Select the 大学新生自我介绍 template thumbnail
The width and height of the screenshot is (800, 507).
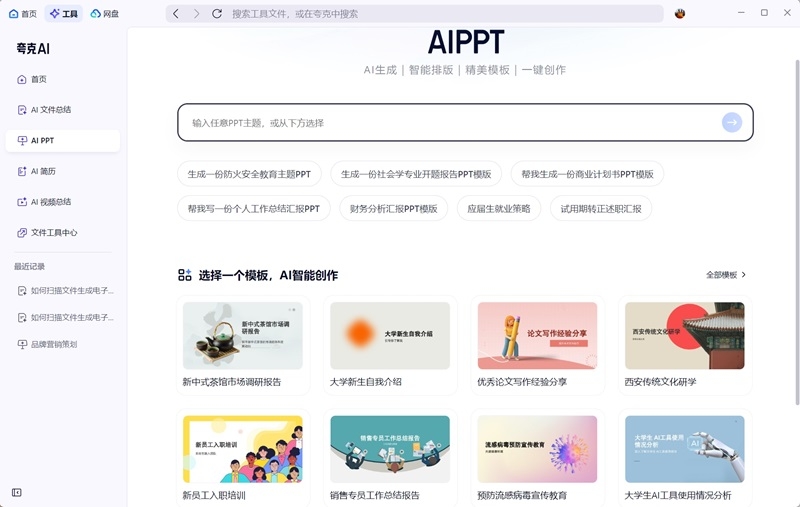click(390, 336)
